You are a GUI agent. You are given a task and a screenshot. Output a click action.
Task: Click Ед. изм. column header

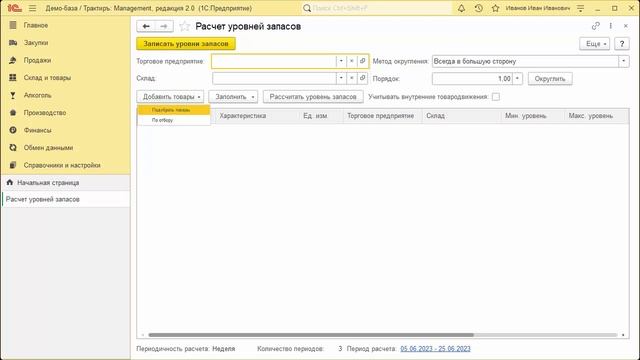[321, 116]
